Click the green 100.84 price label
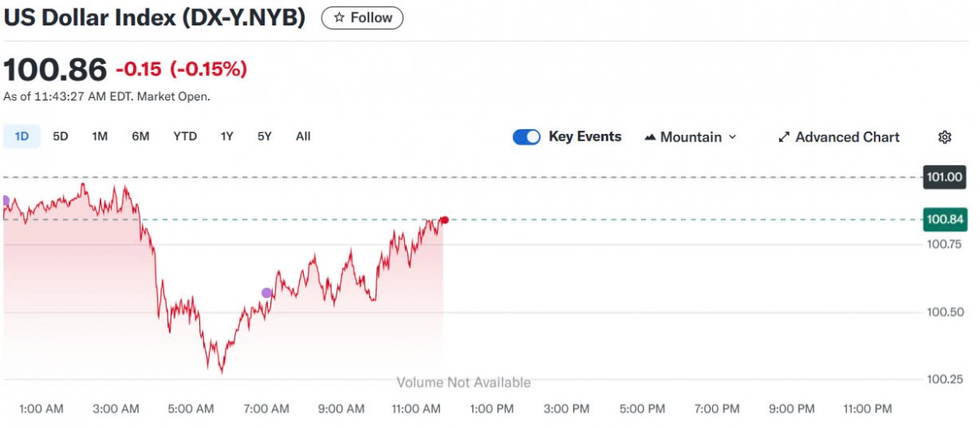The width and height of the screenshot is (980, 428). (x=944, y=219)
